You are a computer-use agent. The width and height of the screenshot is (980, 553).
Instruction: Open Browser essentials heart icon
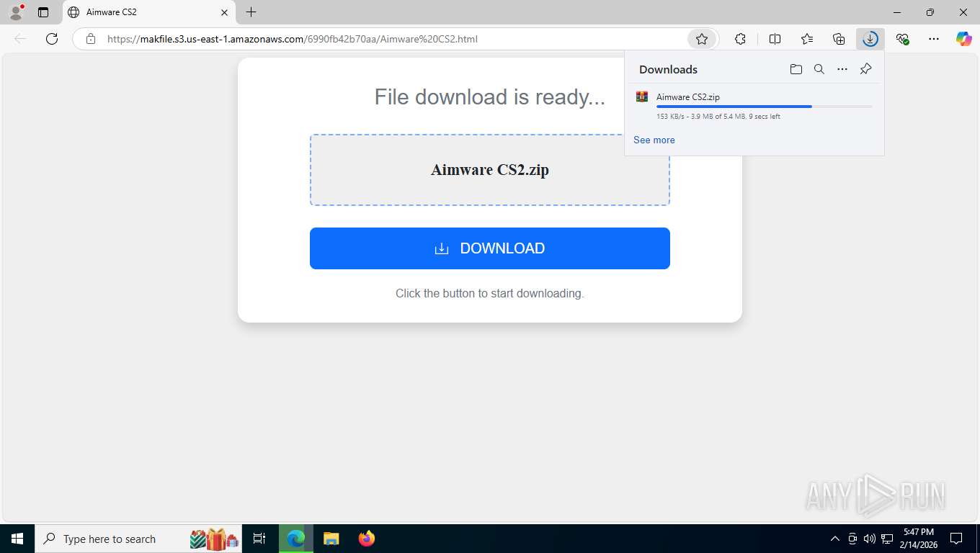(902, 39)
